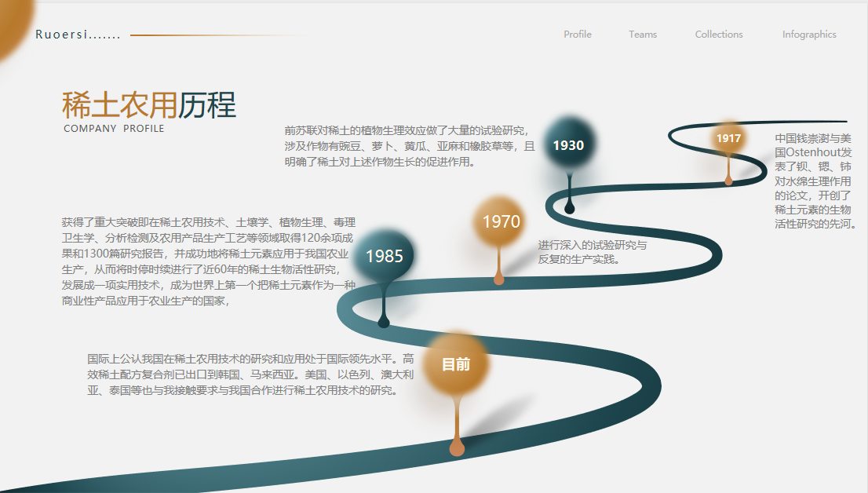
Task: Select the paragraph starting 获得了重大突破
Action: tap(208, 261)
